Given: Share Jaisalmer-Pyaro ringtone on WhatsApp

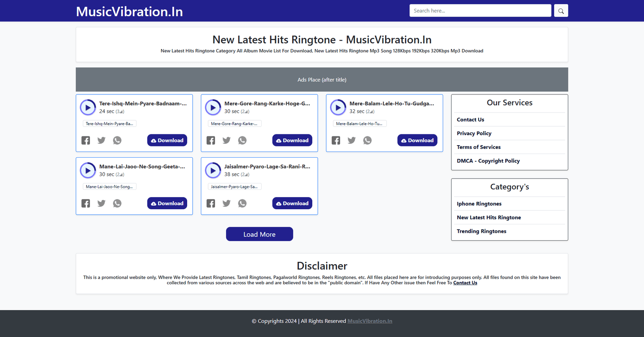Looking at the screenshot, I should (242, 203).
